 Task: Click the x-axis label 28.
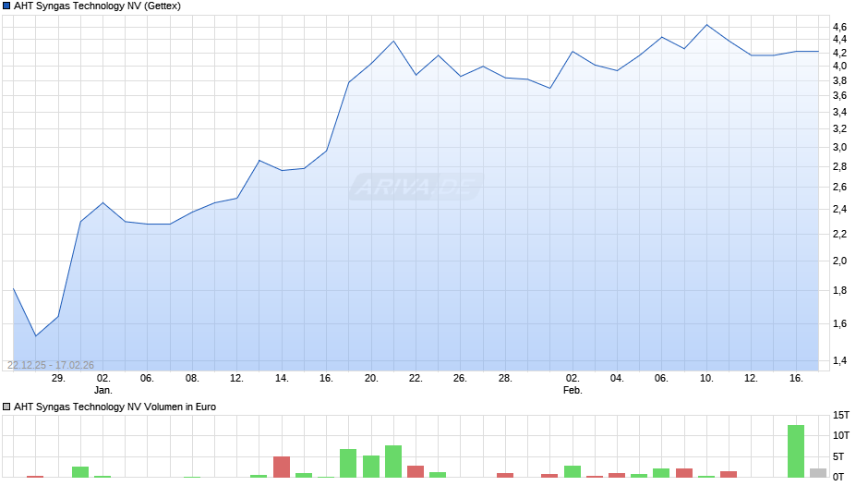505,378
